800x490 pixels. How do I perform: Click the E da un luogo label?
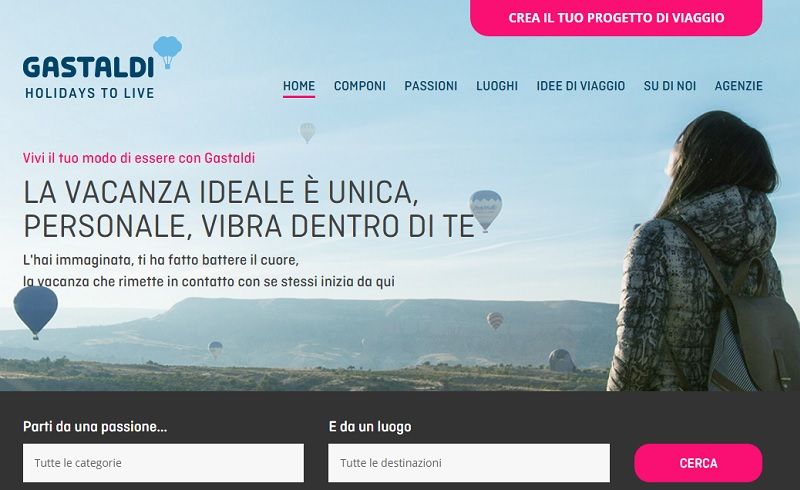pos(370,427)
